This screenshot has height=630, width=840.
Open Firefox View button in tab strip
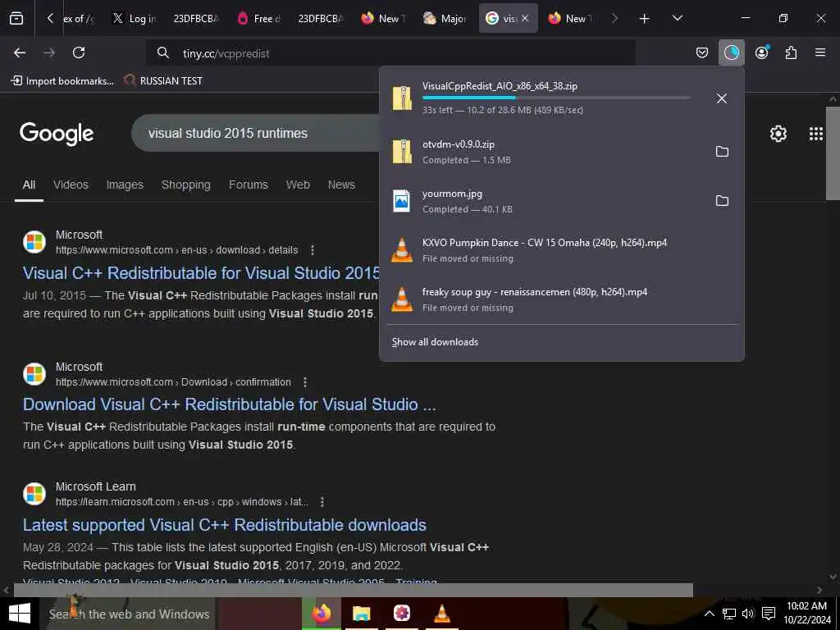click(x=16, y=18)
